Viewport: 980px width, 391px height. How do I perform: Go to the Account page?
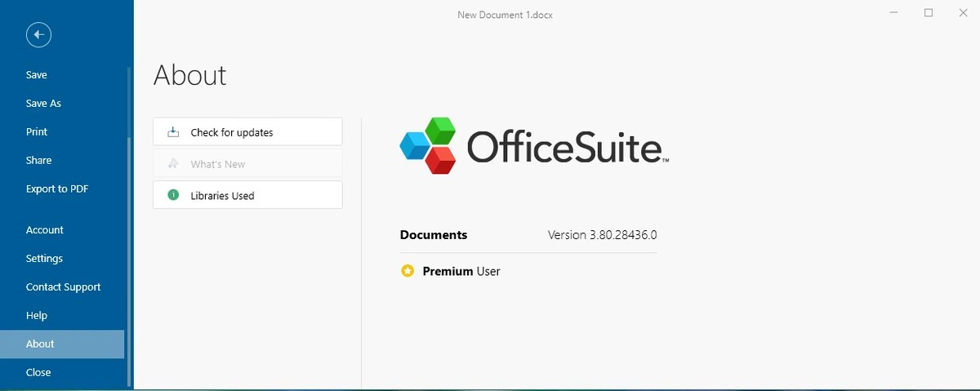(62, 229)
